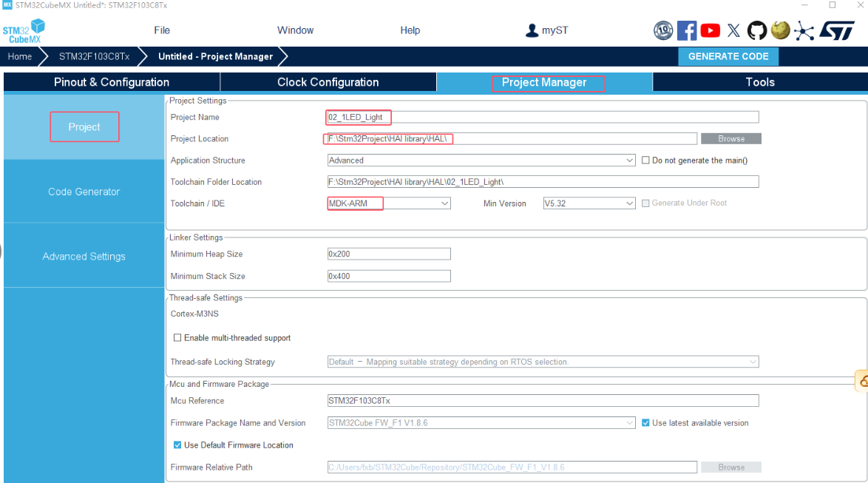Click the GENERATE CODE button

pyautogui.click(x=728, y=56)
